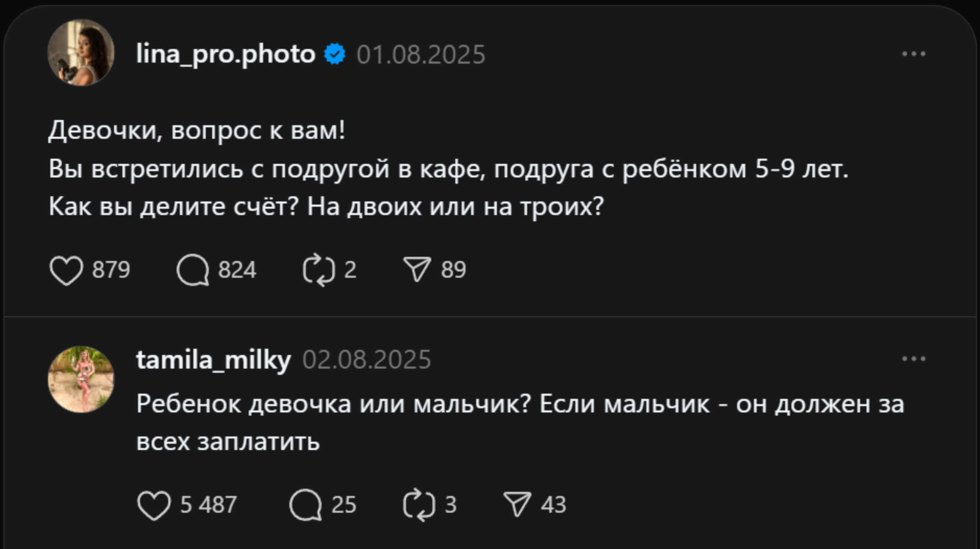980x549 pixels.
Task: Open more options for tamila_milky reply
Action: pos(913,359)
